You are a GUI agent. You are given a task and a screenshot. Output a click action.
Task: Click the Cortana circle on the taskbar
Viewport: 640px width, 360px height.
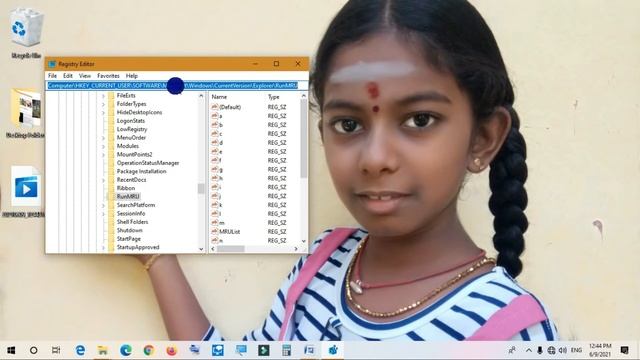point(34,350)
